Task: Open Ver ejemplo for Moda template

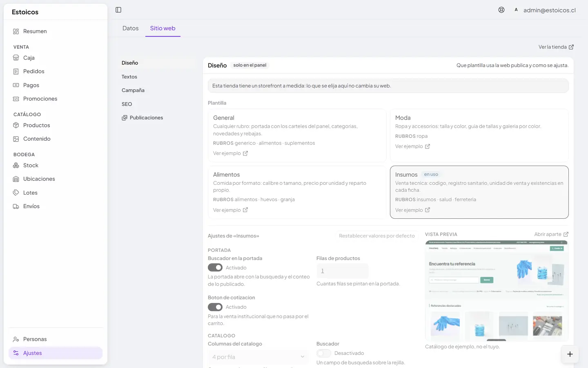Action: click(412, 146)
